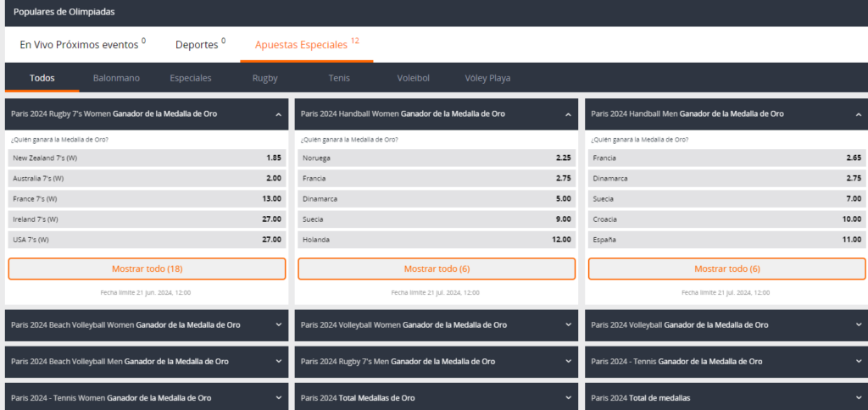The width and height of the screenshot is (868, 410).
Task: Collapse the Rugby 7's Women gold medal panel
Action: (278, 114)
